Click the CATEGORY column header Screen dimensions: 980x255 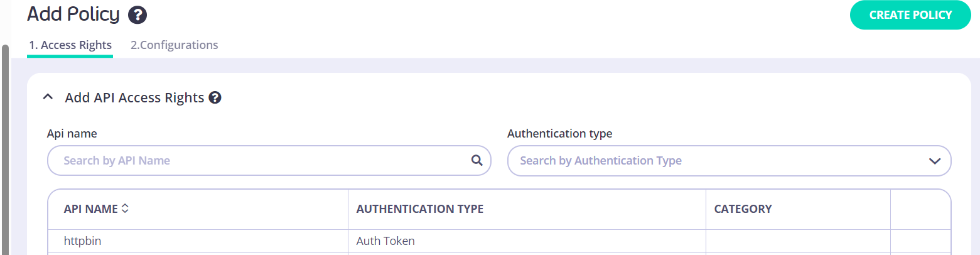click(743, 209)
